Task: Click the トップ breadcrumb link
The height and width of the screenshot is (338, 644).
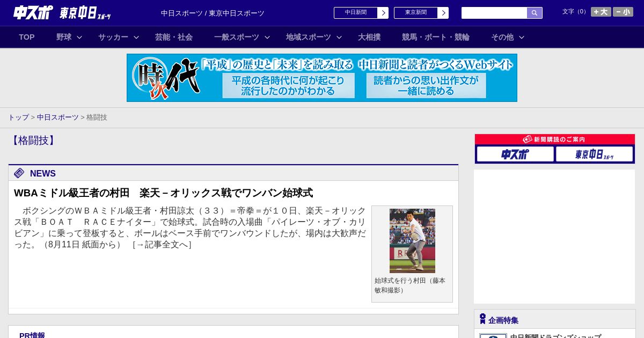Action: tap(19, 117)
